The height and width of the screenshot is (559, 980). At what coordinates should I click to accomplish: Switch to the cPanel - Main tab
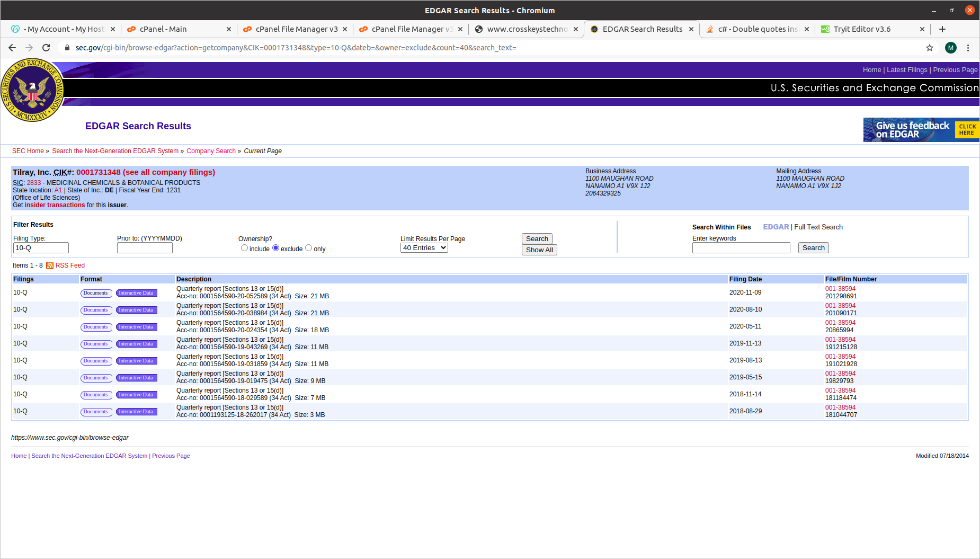point(163,29)
